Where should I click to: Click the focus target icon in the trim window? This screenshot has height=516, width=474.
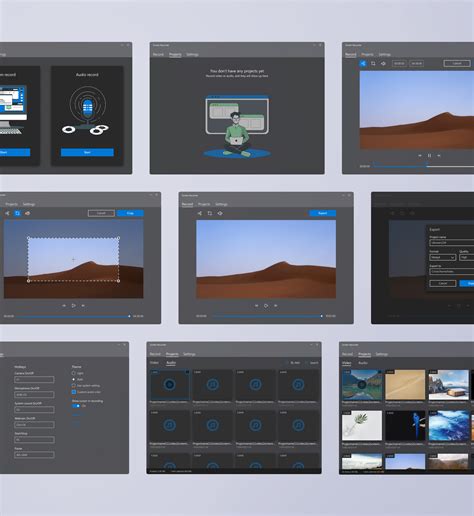point(383,63)
